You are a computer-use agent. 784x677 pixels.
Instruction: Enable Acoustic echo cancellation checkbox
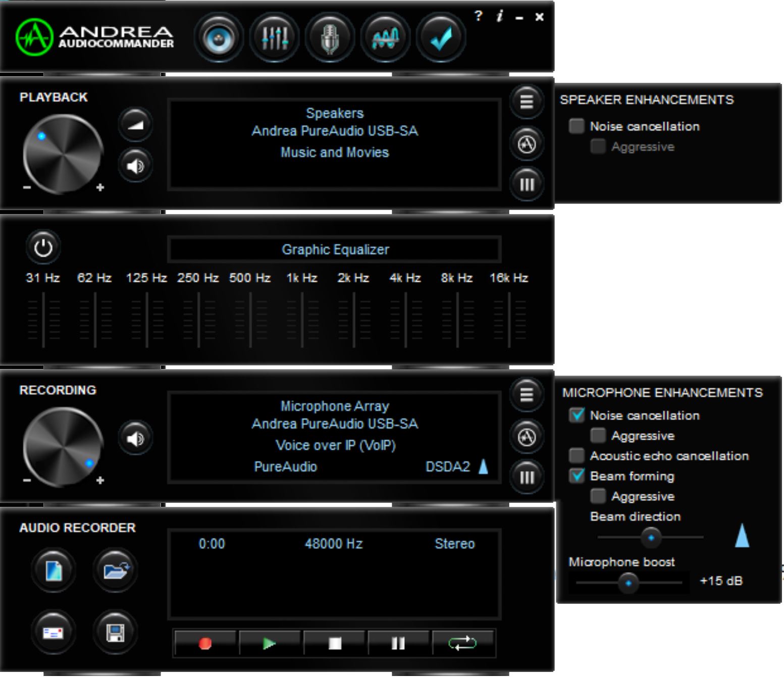[x=577, y=455]
